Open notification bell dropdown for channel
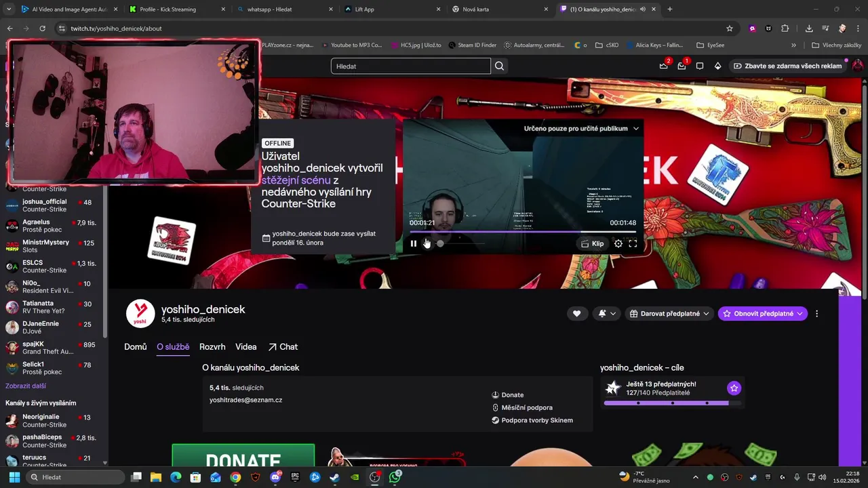 click(607, 313)
